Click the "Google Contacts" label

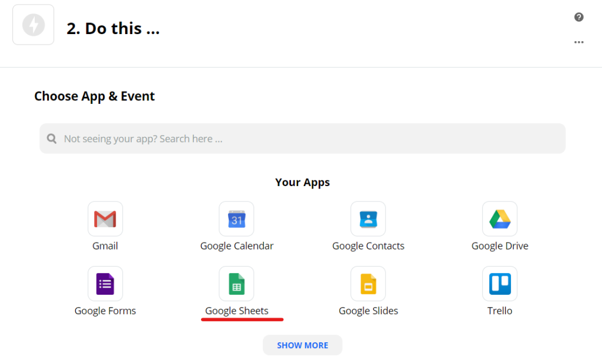(x=368, y=246)
